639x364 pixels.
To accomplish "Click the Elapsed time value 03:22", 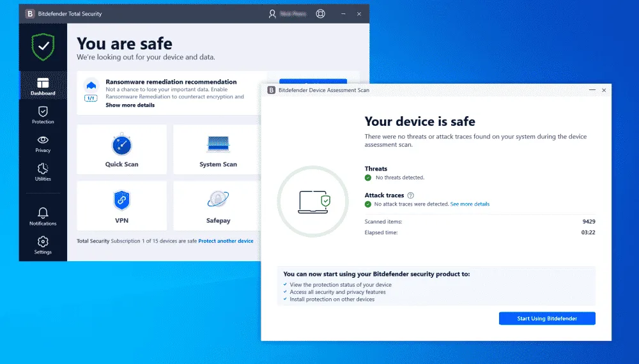I will pos(588,232).
